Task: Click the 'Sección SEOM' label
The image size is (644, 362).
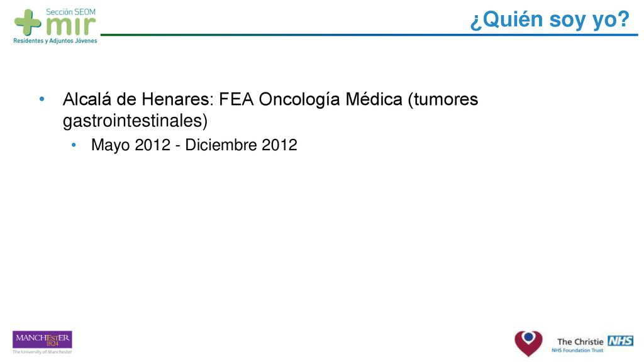Action: pyautogui.click(x=70, y=12)
